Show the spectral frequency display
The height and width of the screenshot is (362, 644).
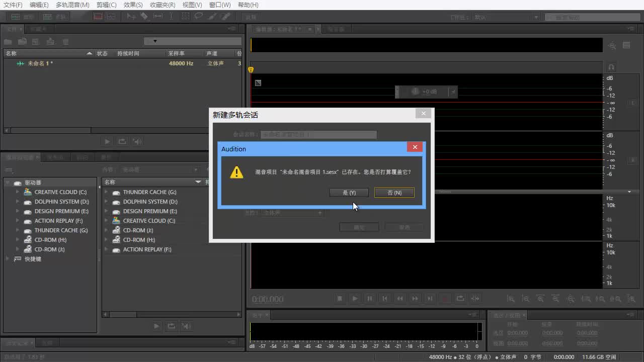(x=98, y=16)
